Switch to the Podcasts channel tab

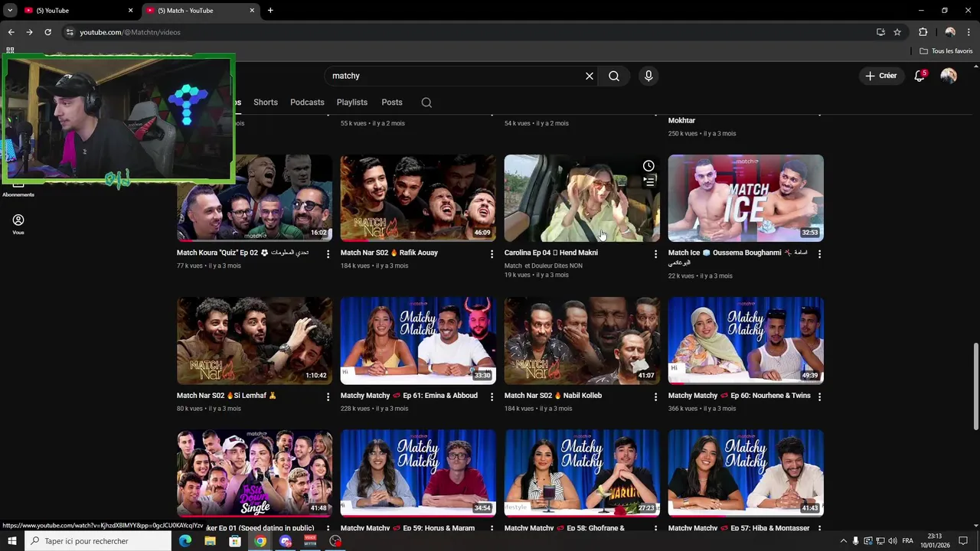(307, 103)
